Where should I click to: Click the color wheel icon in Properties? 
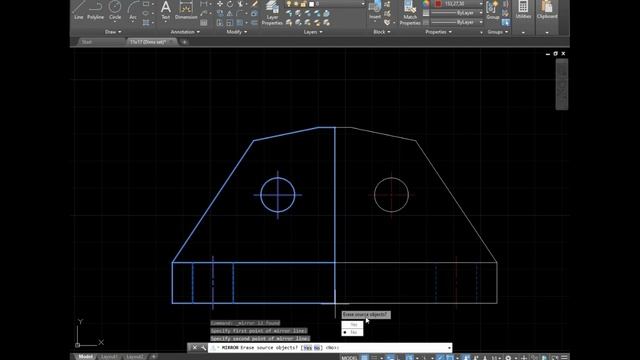(x=426, y=4)
